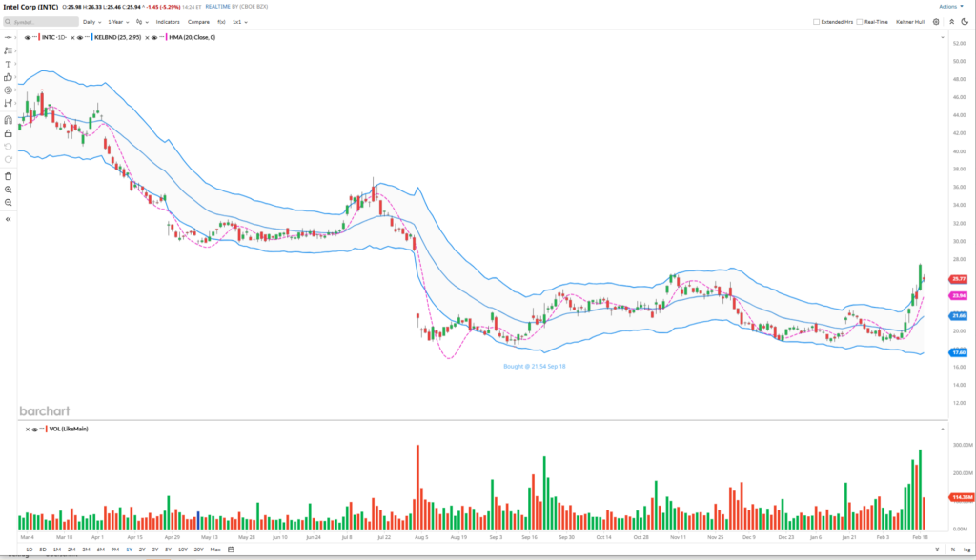Image resolution: width=976 pixels, height=560 pixels.
Task: Collapse the left drawing toolbar
Action: 8,219
